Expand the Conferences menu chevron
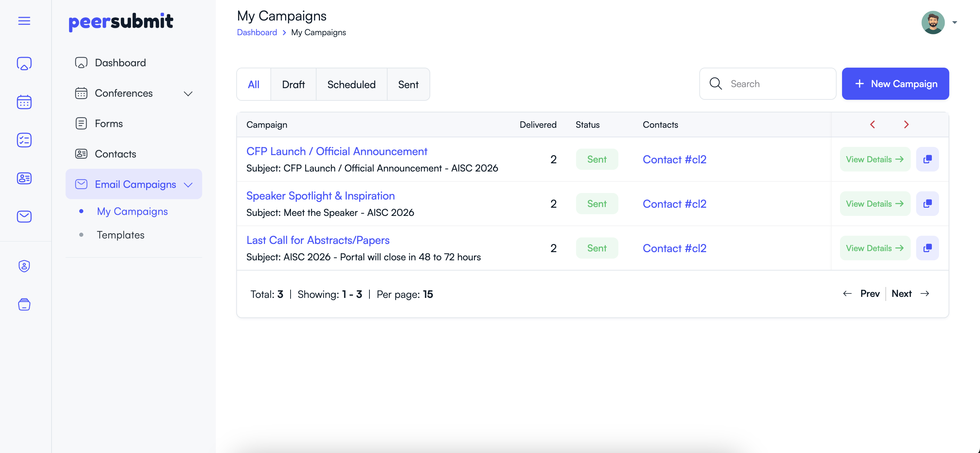The width and height of the screenshot is (980, 453). point(188,93)
